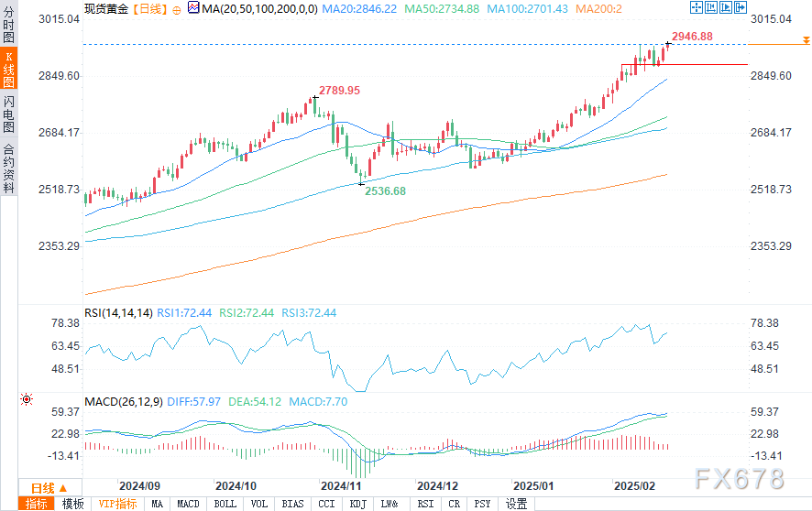Click the play-forward axis icon
The image size is (812, 511).
tap(726, 7)
